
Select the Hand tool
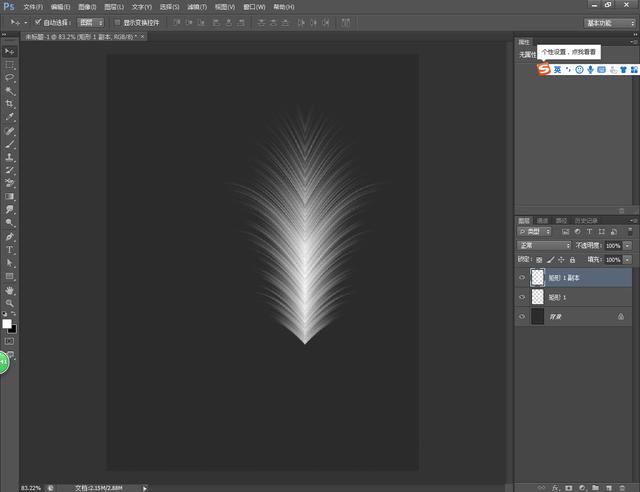tap(10, 289)
